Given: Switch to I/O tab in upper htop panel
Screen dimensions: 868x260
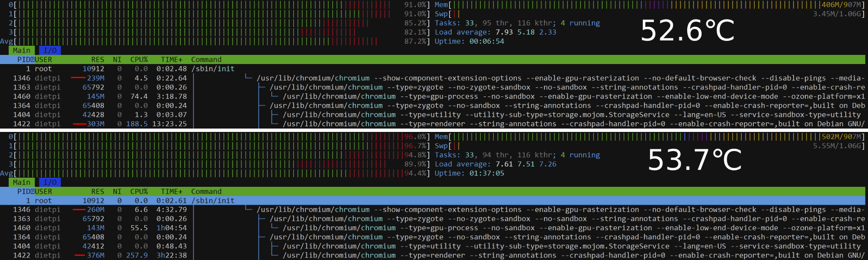Looking at the screenshot, I should click(50, 51).
